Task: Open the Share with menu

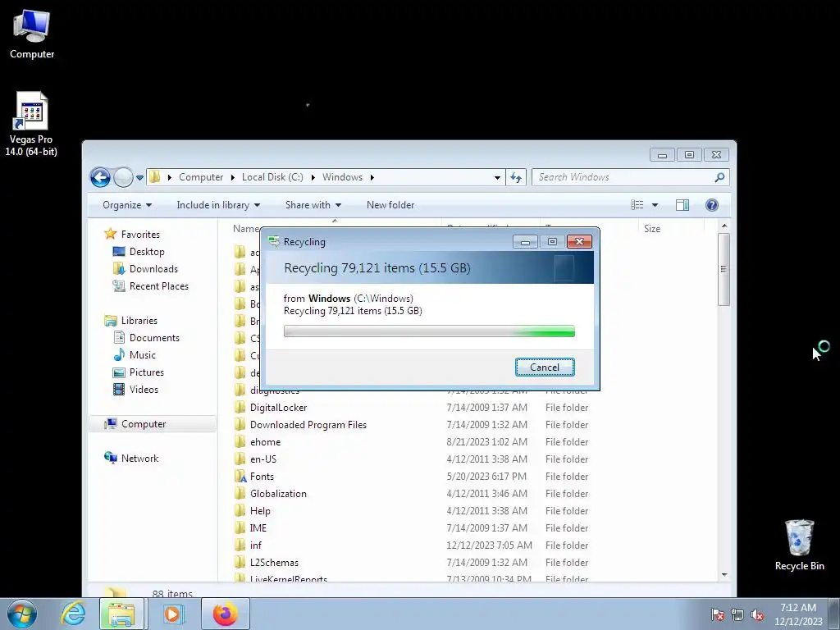Action: [313, 205]
